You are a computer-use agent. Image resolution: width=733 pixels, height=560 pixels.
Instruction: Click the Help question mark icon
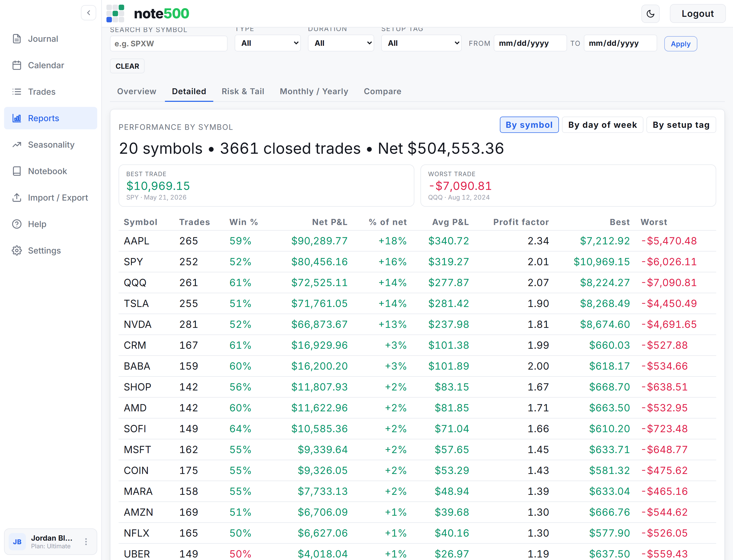17,224
